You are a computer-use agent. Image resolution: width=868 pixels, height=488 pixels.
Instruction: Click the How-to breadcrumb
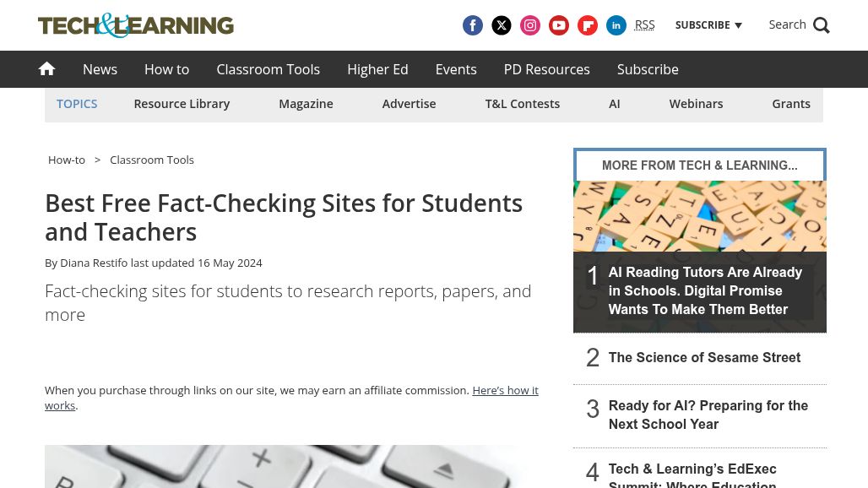pyautogui.click(x=67, y=160)
